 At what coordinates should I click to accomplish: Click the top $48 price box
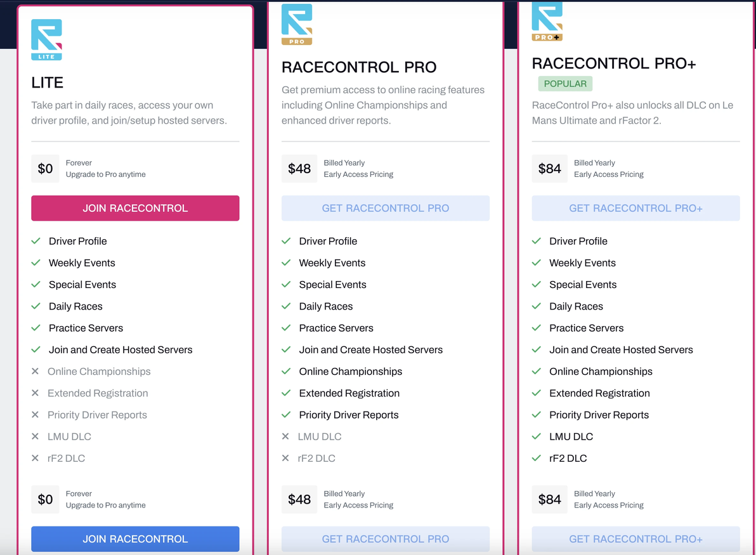click(299, 169)
